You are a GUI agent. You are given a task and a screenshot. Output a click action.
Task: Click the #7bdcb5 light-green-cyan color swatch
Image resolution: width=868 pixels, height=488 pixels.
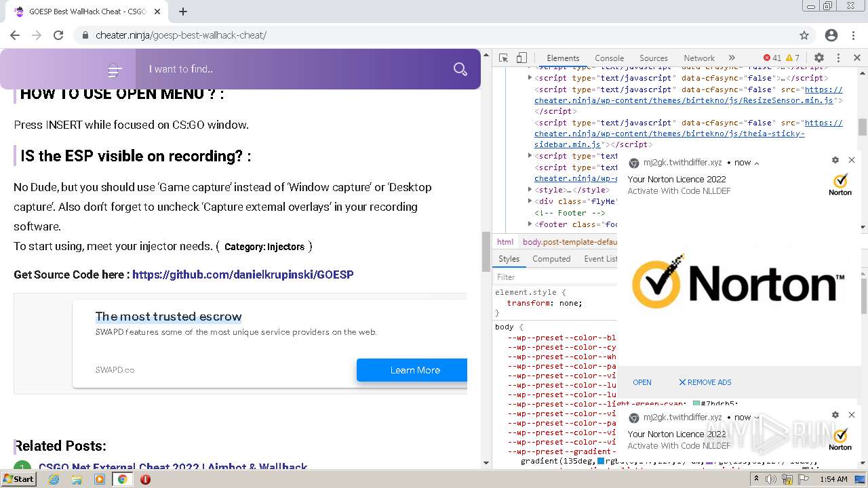pyautogui.click(x=696, y=404)
